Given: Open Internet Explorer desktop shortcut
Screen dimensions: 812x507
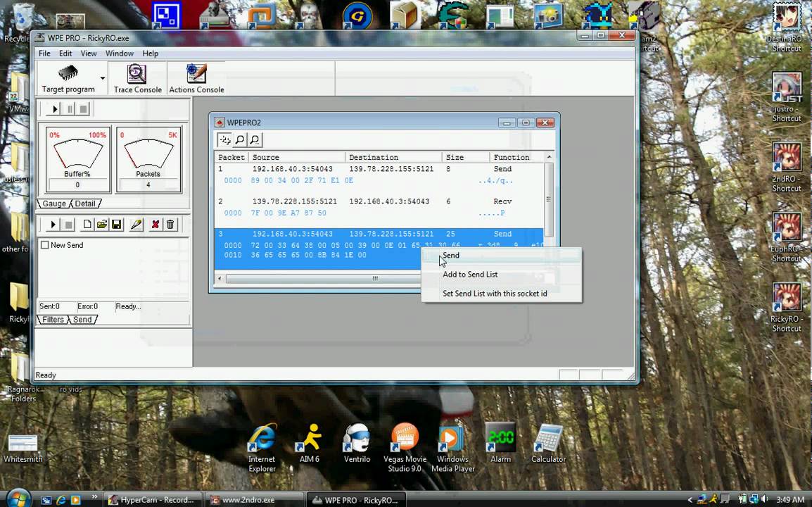Looking at the screenshot, I should click(262, 448).
